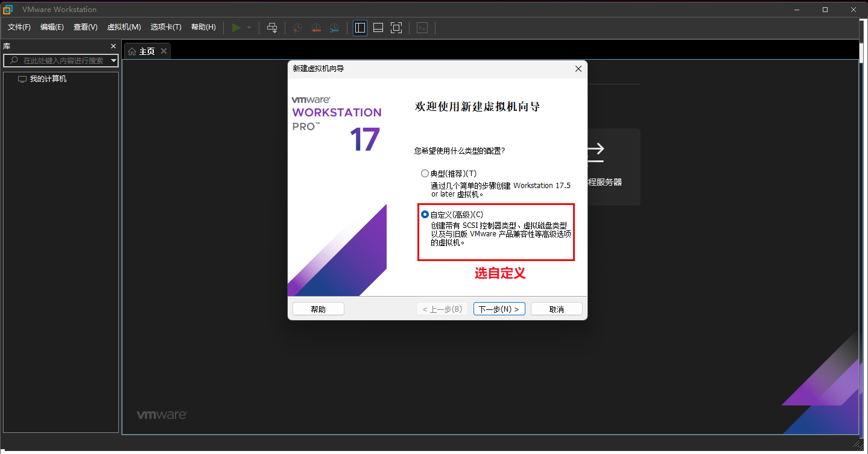Open the snapshot manager wrench icon
The height and width of the screenshot is (454, 868).
coord(334,28)
